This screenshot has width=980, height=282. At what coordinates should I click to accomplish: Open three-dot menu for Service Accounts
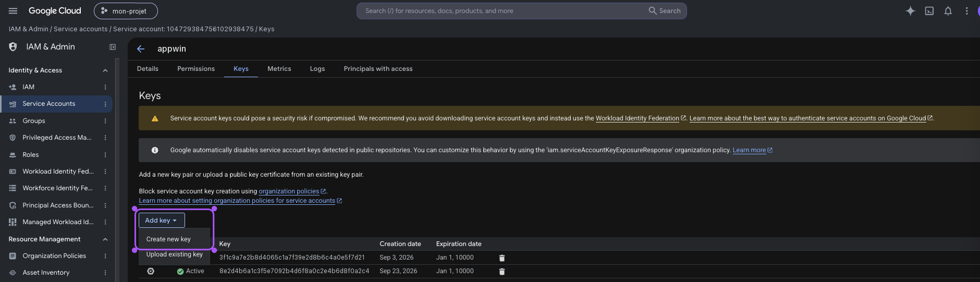[x=105, y=104]
